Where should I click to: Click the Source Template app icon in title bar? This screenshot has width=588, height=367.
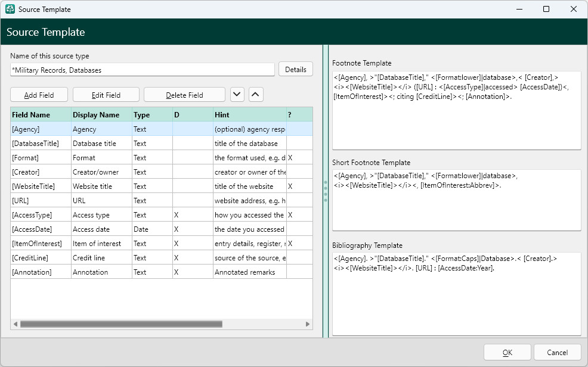(x=10, y=9)
